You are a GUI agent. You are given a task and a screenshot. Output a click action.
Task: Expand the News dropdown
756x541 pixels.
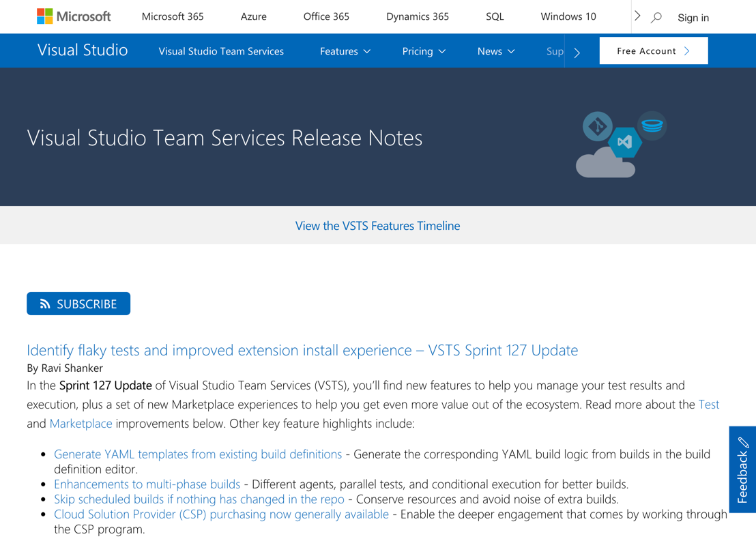[496, 50]
